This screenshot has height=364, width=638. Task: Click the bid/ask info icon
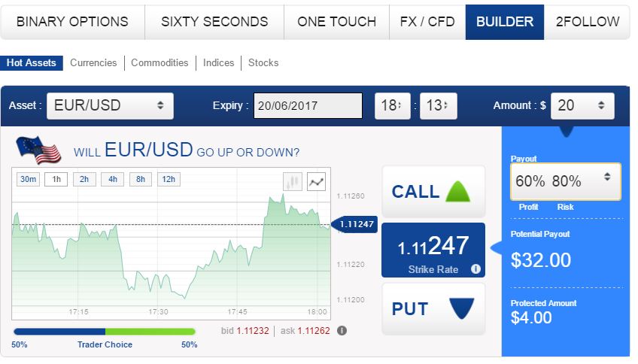click(342, 331)
